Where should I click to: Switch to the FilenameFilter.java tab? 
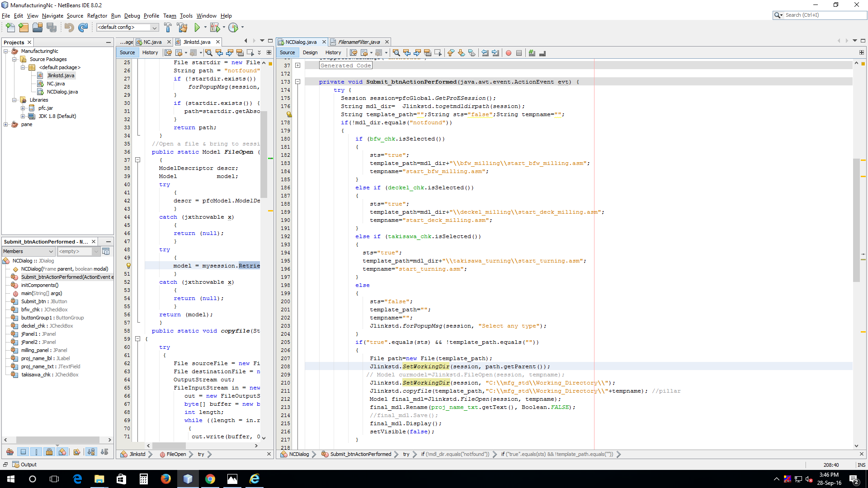point(359,42)
